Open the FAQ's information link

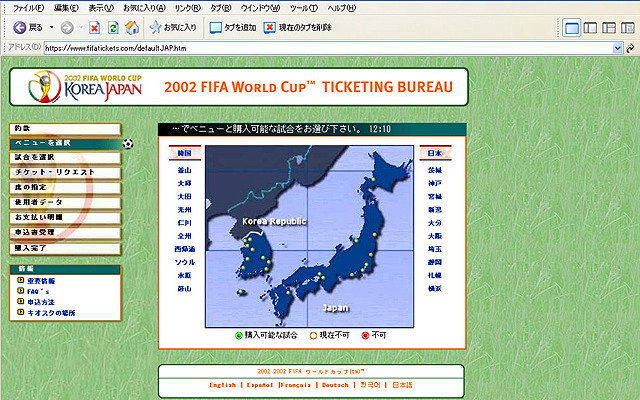pos(38,291)
